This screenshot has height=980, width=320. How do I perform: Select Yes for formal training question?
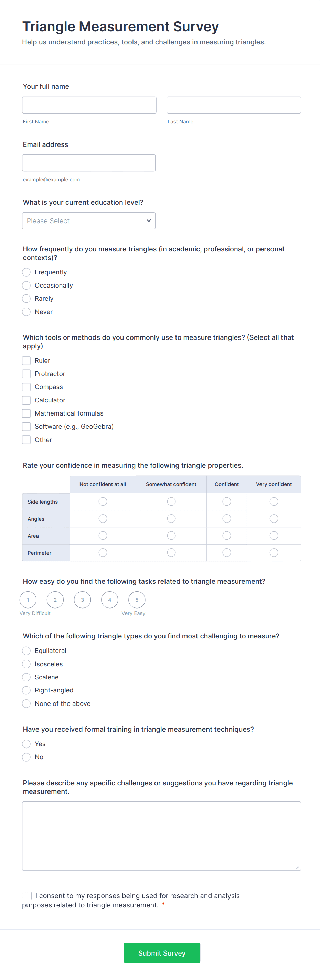coord(26,744)
